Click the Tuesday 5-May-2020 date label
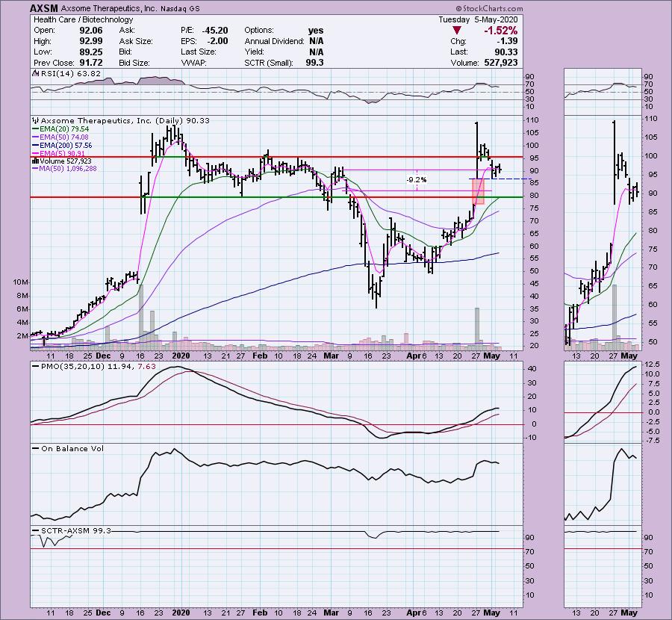This screenshot has width=672, height=620. point(478,19)
